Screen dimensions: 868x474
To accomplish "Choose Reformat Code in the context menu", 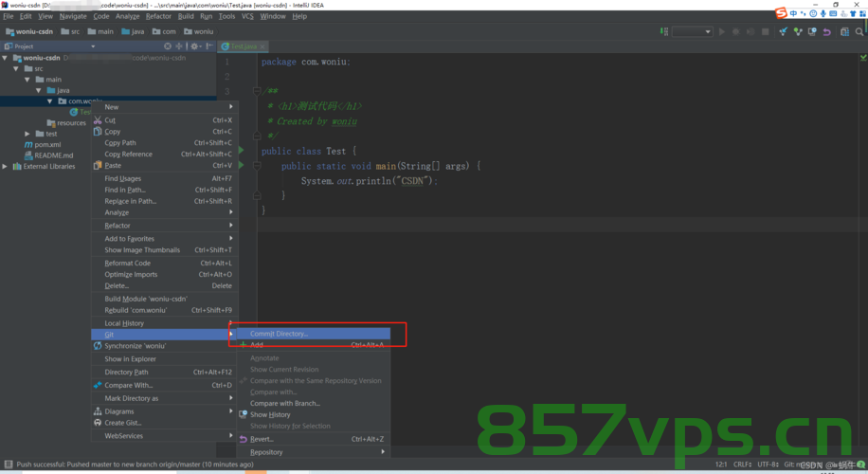I will tap(164, 263).
